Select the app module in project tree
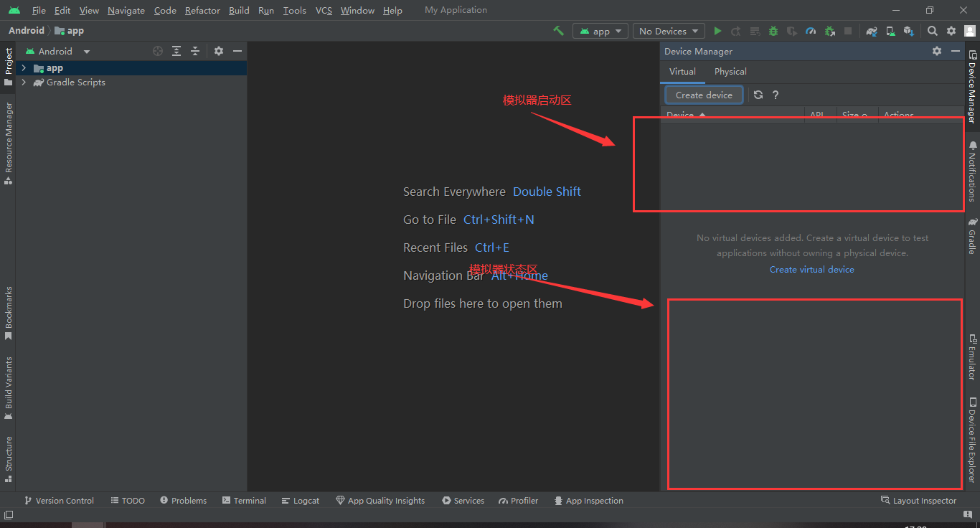 [131, 68]
